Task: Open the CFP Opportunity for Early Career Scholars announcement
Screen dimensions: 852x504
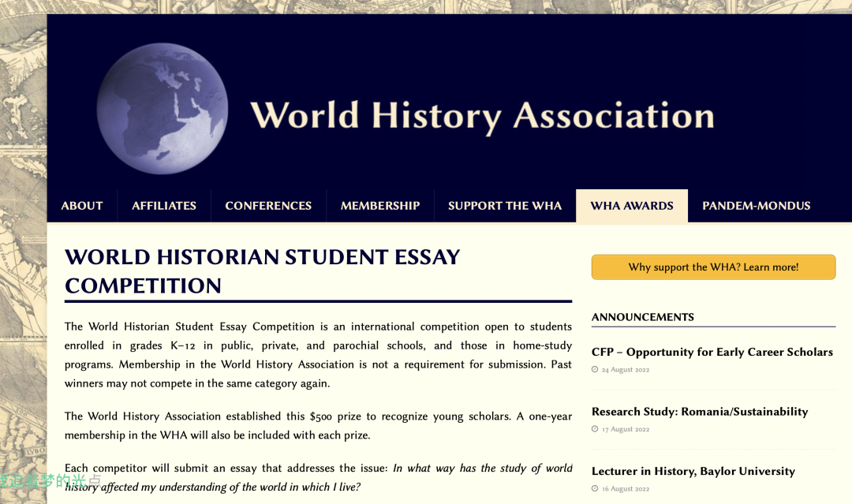Action: (x=712, y=352)
